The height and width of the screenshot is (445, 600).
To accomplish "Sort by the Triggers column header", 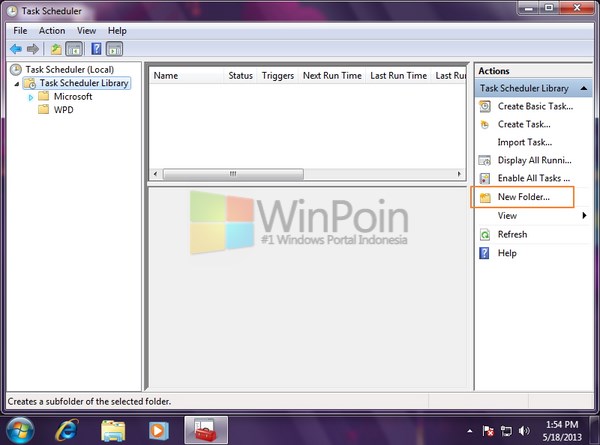I will click(278, 75).
